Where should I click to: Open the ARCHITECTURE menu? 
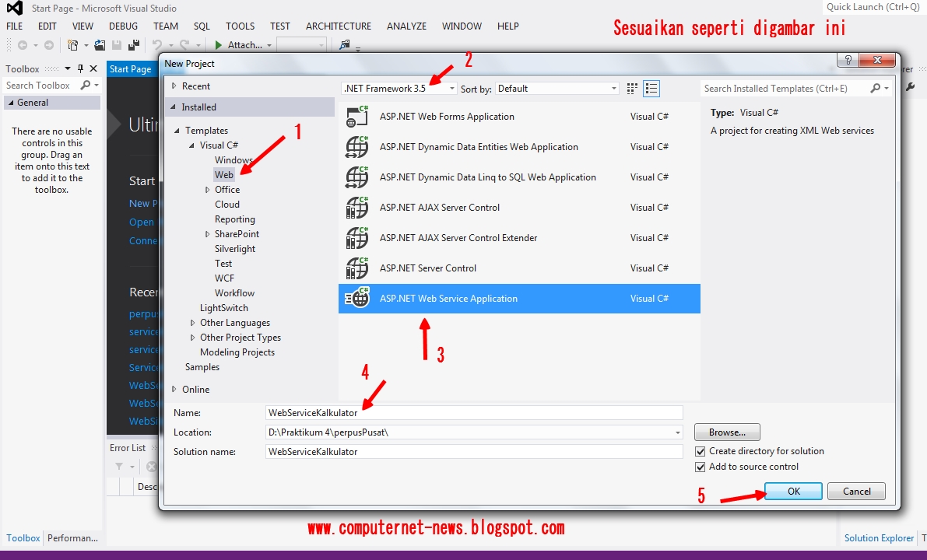click(338, 26)
